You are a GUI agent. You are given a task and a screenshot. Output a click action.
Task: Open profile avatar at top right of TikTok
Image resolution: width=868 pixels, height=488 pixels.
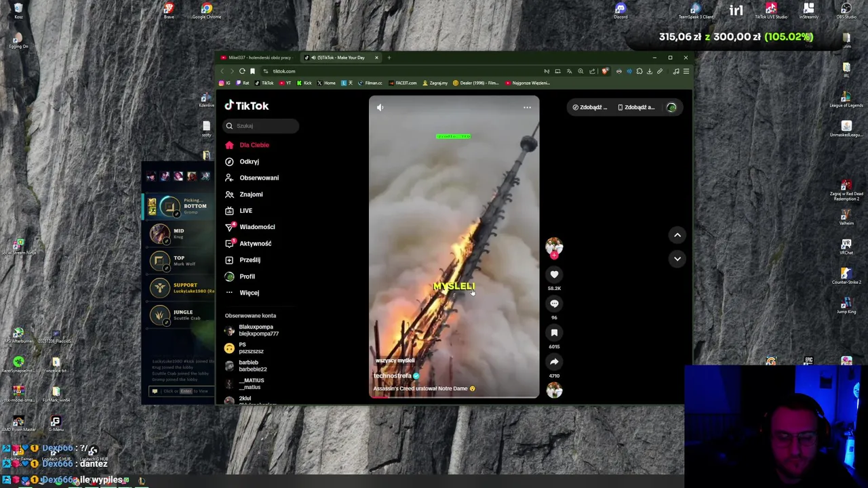(x=671, y=107)
